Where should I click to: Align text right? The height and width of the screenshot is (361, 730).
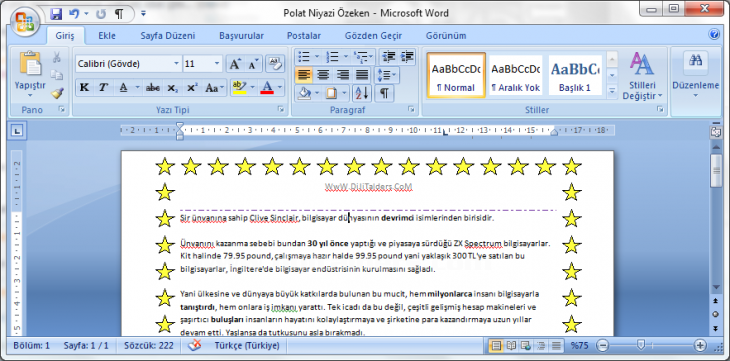(x=343, y=75)
